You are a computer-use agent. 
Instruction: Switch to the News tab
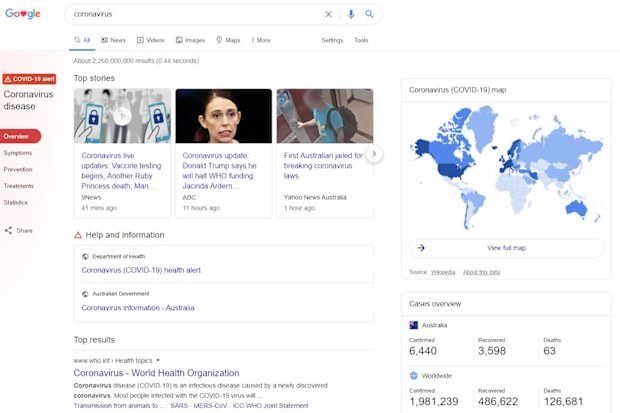click(x=113, y=40)
